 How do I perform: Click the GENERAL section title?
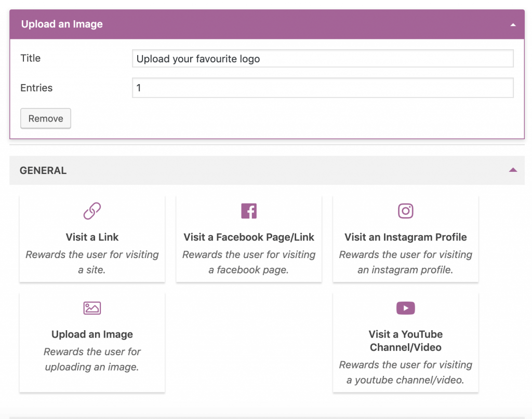43,170
